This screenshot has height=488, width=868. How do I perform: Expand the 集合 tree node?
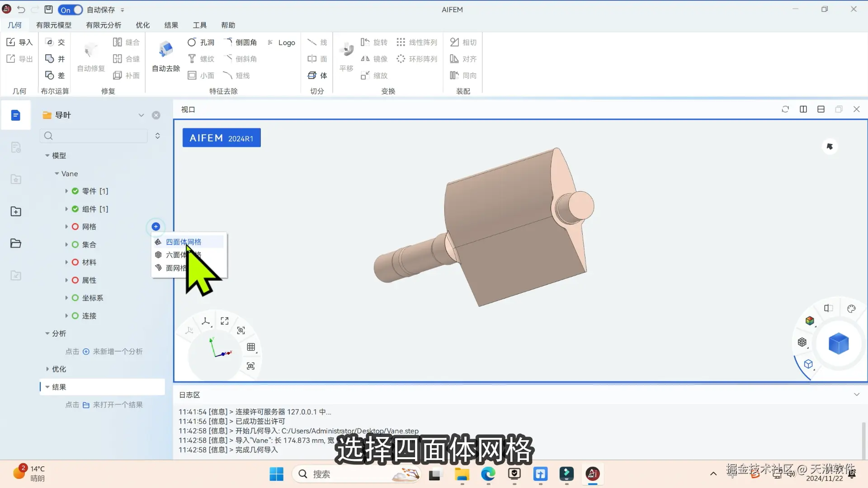tap(66, 244)
